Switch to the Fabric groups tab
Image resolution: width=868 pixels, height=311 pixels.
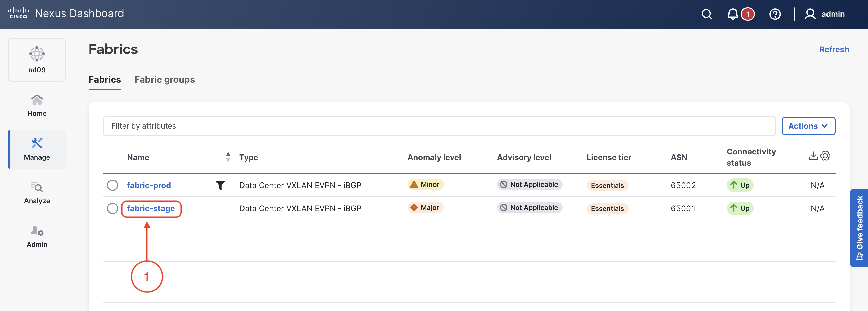tap(165, 80)
